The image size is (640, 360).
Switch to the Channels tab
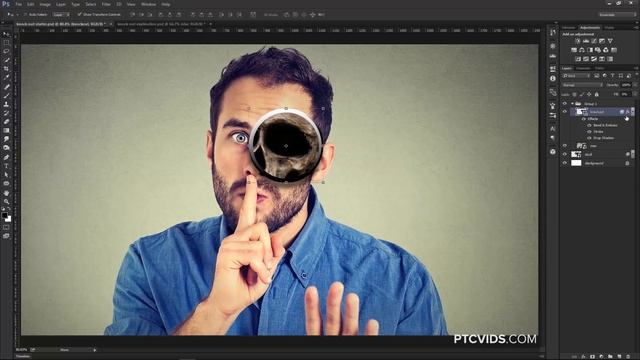583,68
